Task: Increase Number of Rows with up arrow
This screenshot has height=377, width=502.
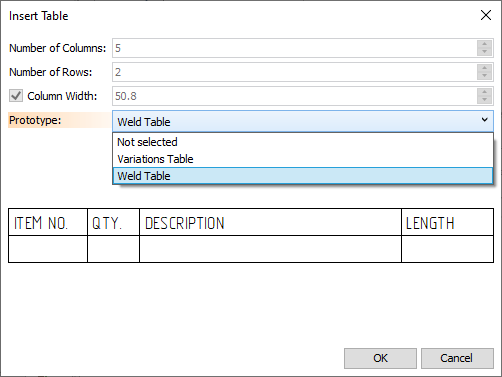Action: pyautogui.click(x=484, y=68)
